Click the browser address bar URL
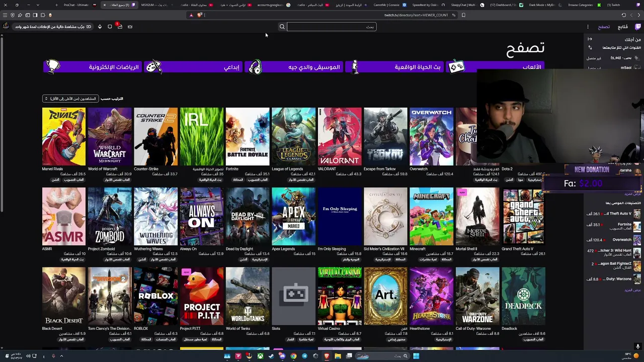 416,15
